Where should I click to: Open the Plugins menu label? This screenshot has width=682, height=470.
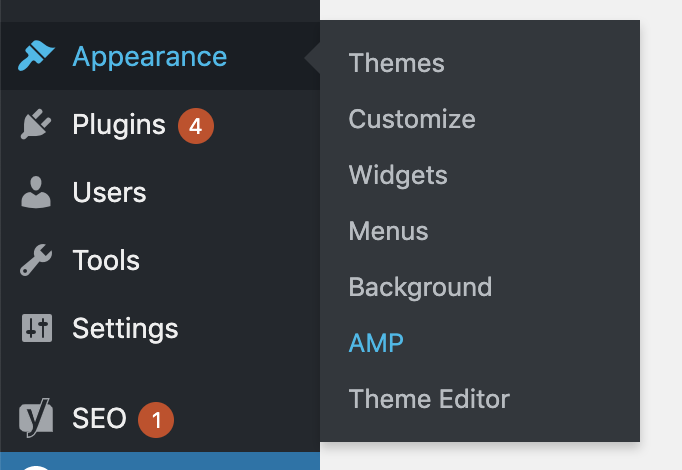coord(119,125)
